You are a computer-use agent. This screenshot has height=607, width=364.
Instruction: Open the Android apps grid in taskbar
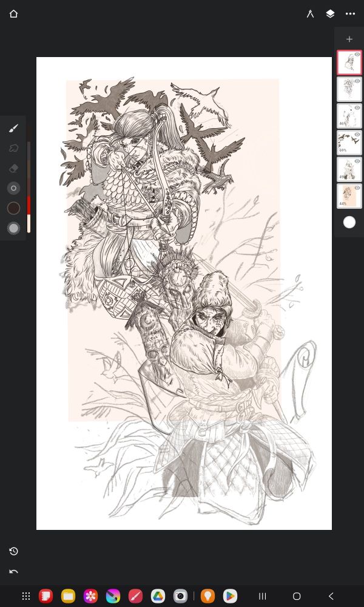click(x=26, y=596)
